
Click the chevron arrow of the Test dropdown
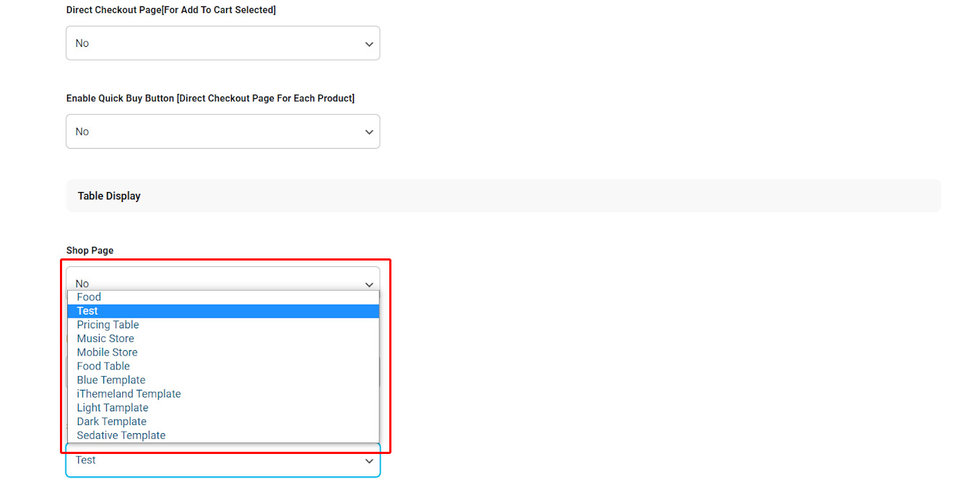(x=369, y=462)
